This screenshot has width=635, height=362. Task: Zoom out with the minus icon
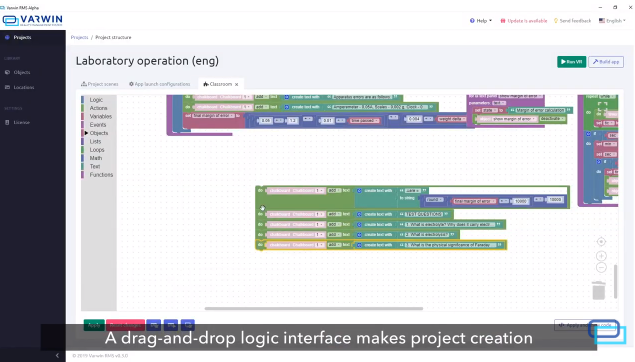click(x=601, y=268)
